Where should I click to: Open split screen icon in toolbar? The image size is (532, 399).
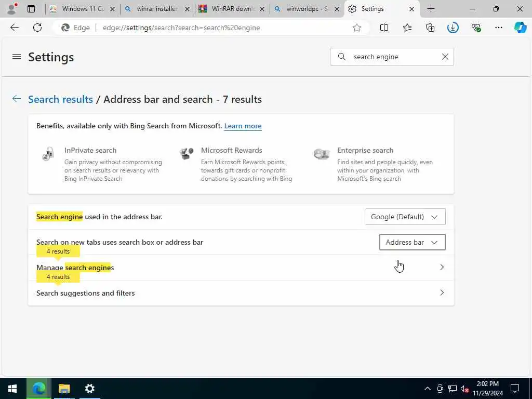coord(384,28)
